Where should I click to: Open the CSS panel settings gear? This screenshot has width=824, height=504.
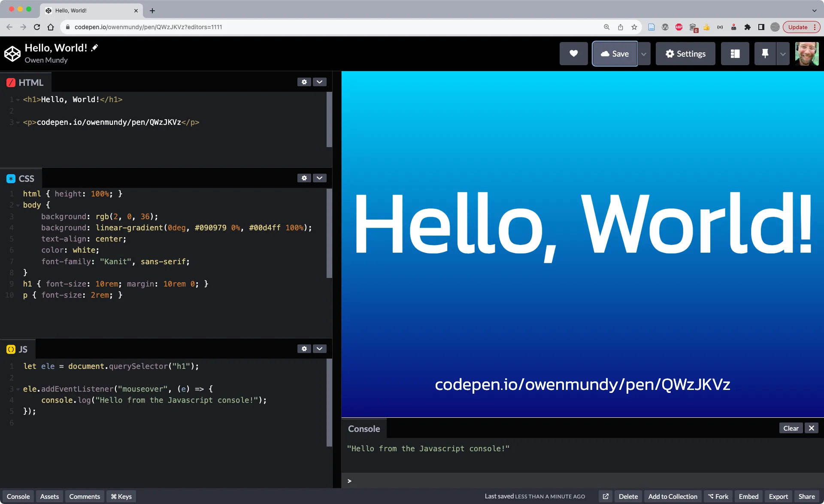tap(304, 178)
